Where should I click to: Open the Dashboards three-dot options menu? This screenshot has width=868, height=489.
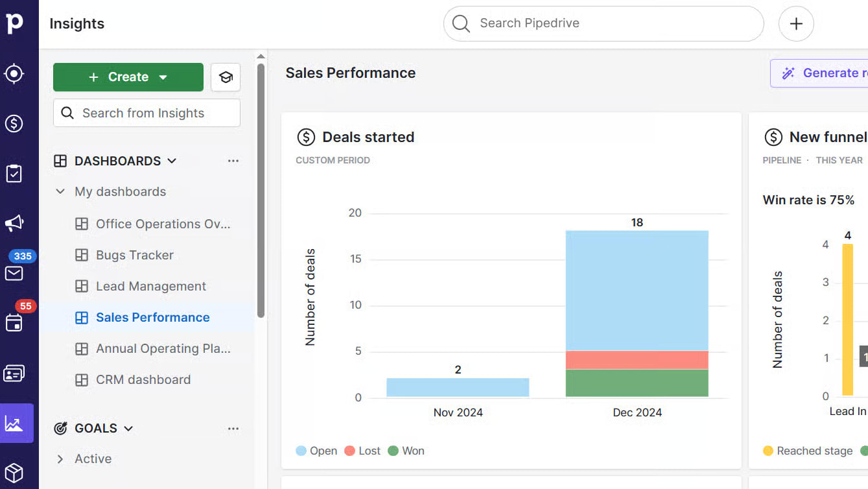(233, 161)
